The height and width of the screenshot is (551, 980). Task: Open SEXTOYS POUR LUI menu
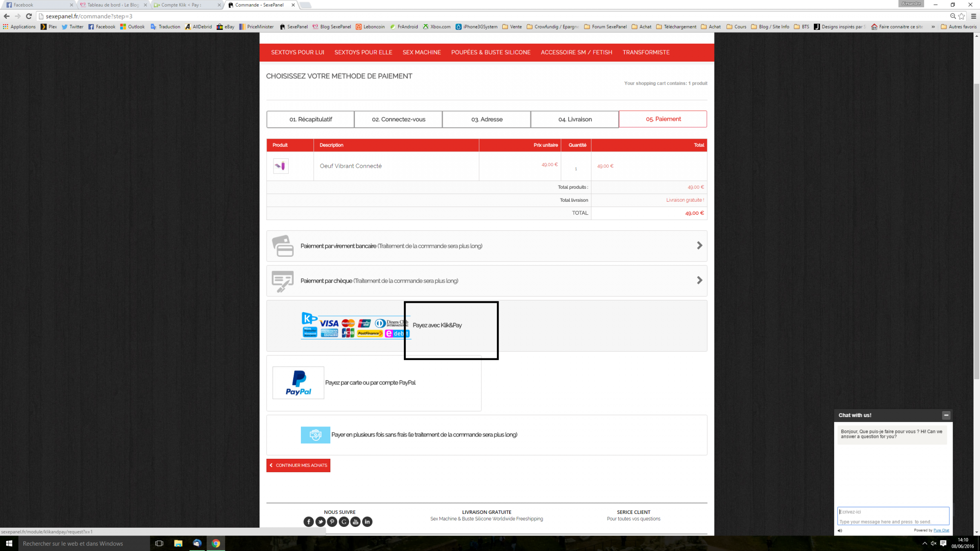pyautogui.click(x=298, y=52)
